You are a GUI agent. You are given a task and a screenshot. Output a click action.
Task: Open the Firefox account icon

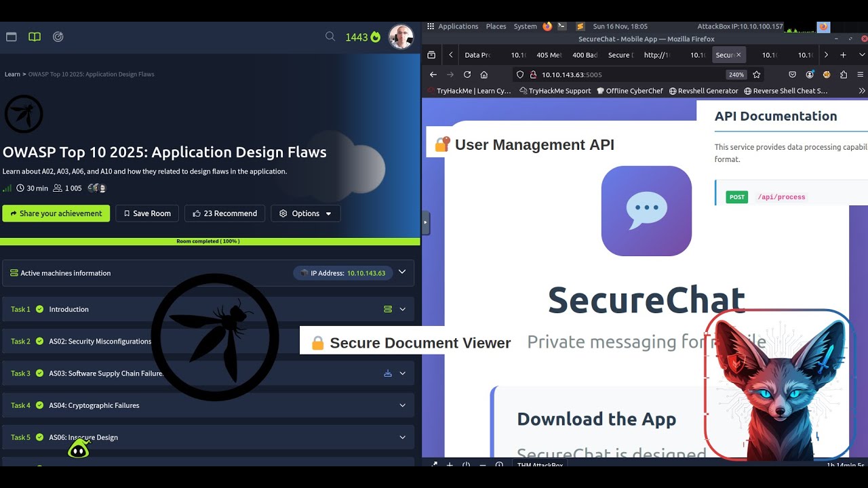pyautogui.click(x=810, y=75)
